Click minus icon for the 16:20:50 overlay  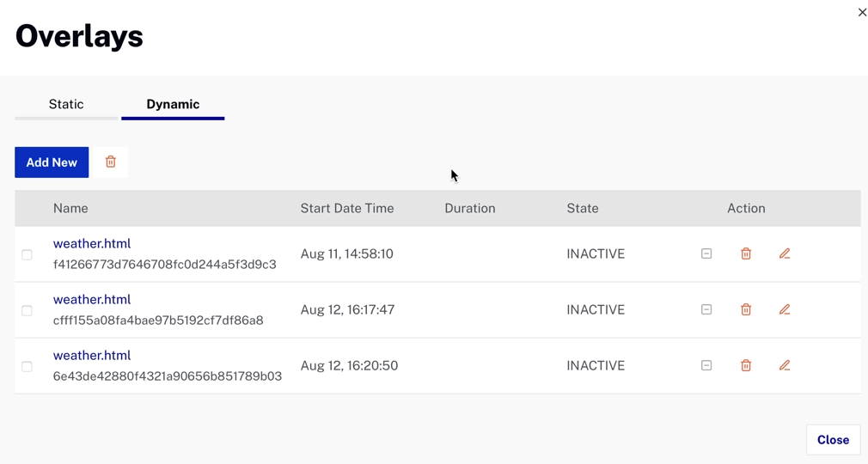click(706, 366)
